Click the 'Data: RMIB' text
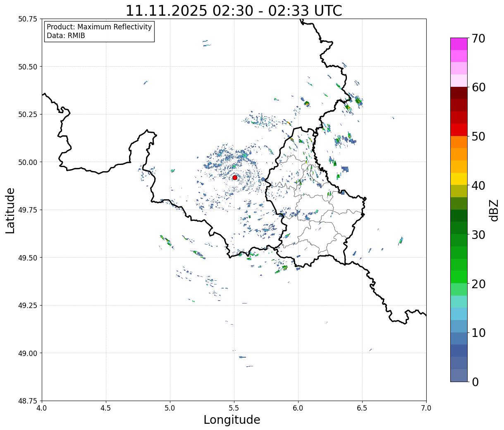Viewport: 504px width, 430px height. [66, 36]
